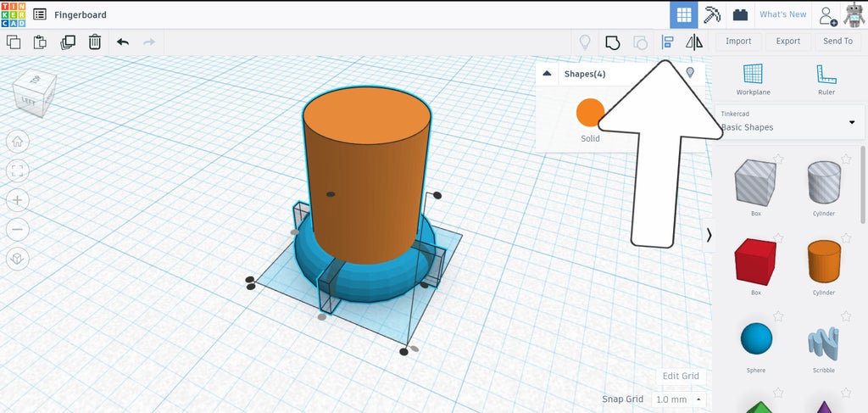
Task: Pick the orange Cylinder shape
Action: point(824,261)
